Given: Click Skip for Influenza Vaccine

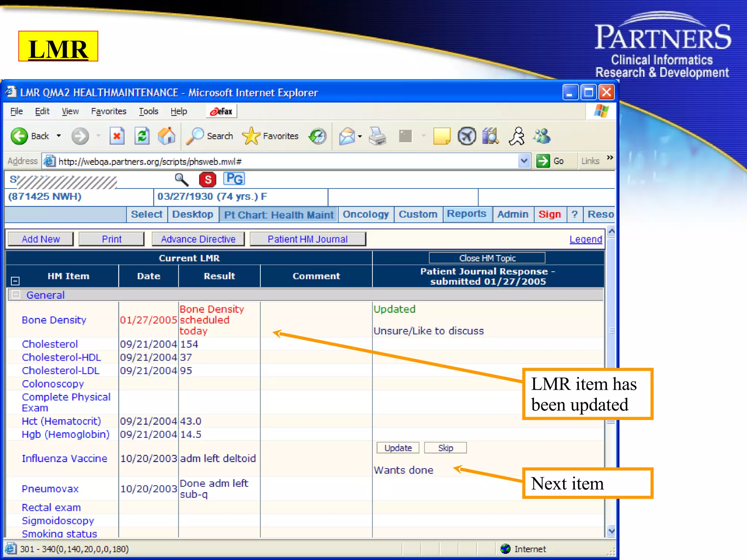Looking at the screenshot, I should [x=445, y=448].
